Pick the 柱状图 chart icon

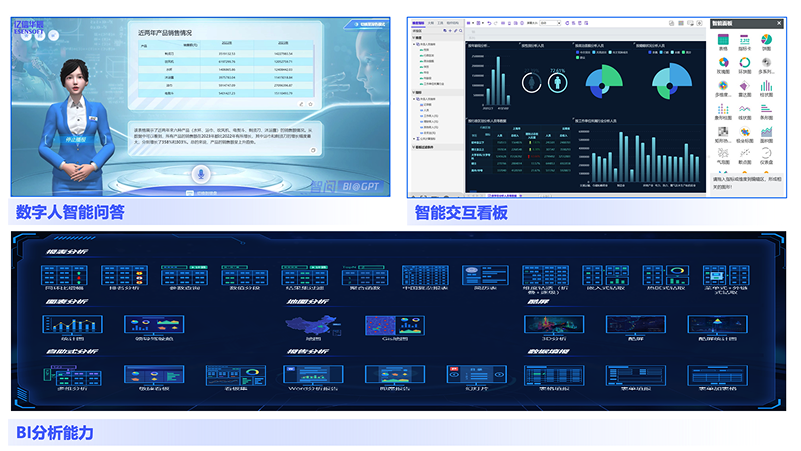tap(766, 86)
